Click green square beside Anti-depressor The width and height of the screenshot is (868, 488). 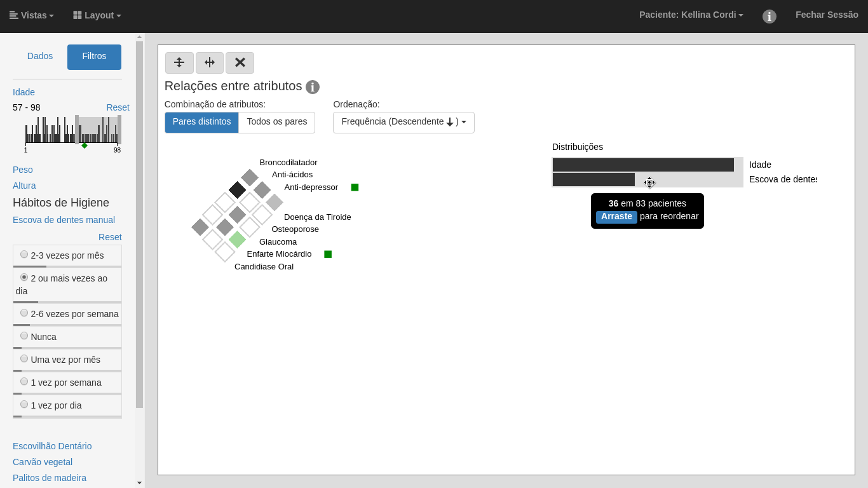click(x=355, y=187)
